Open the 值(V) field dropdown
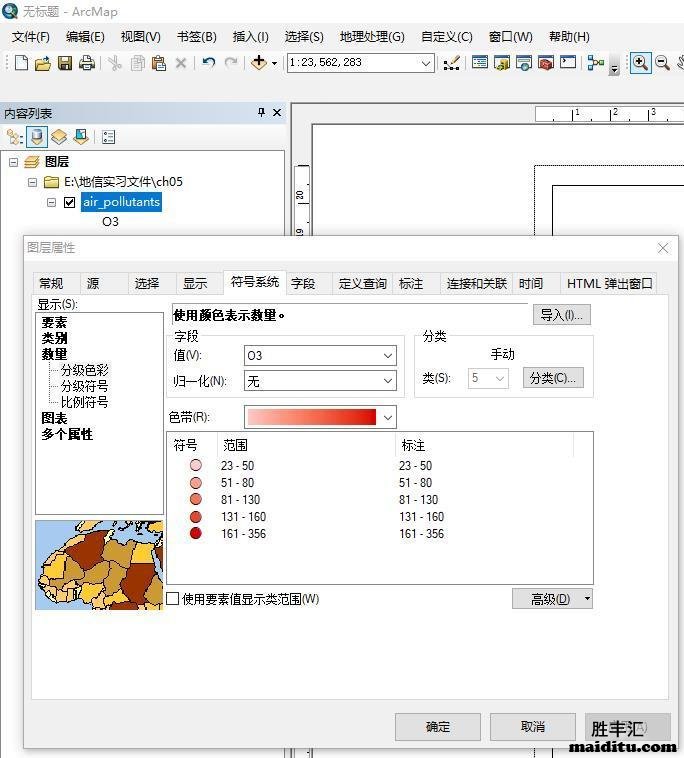Screen dimensions: 684x758 (x=388, y=356)
